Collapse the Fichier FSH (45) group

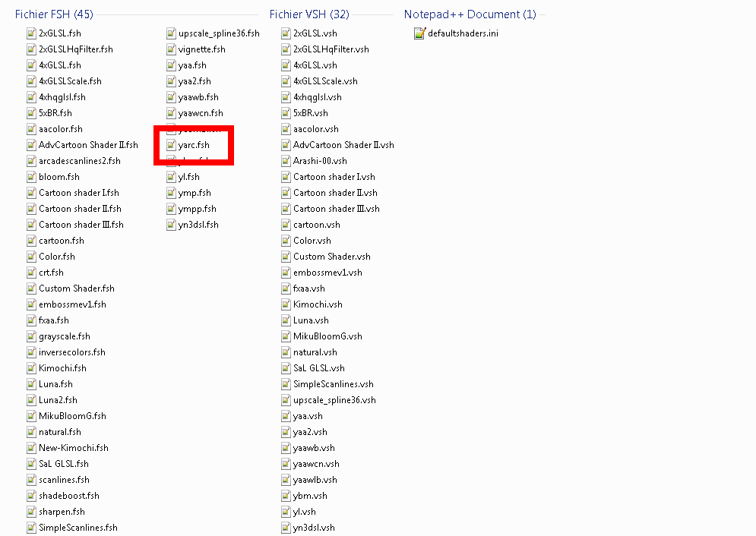[x=53, y=14]
